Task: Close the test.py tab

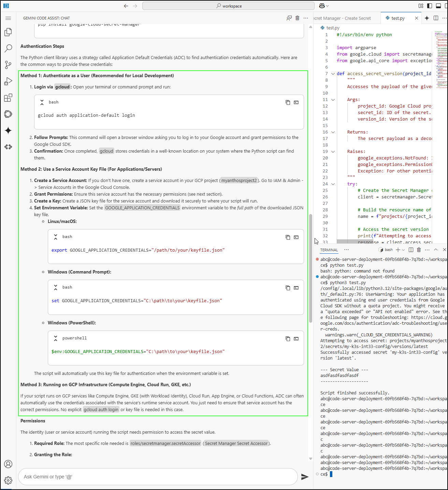Action: pyautogui.click(x=417, y=18)
